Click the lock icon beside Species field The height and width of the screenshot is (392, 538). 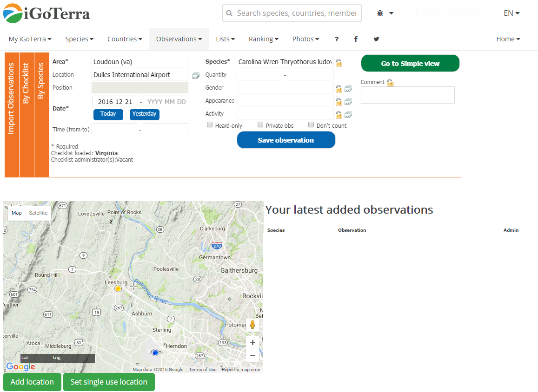[339, 63]
